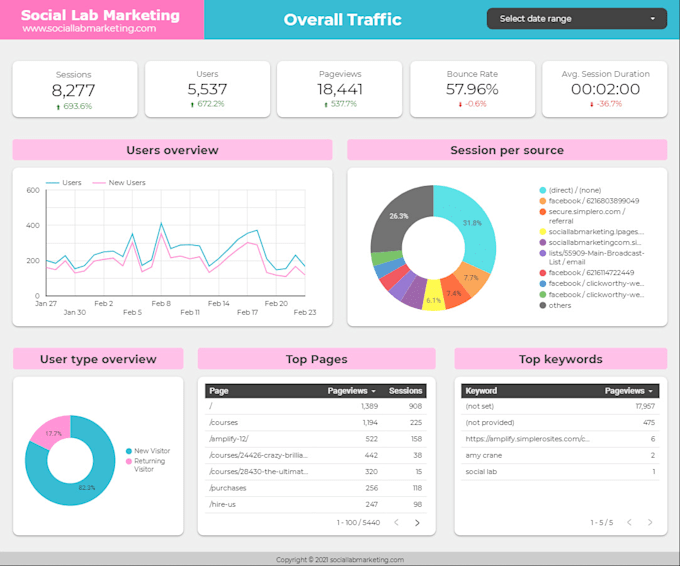Select the (direct) / (none) legend dot
Viewport: 680px width, 566px height.
click(x=543, y=190)
